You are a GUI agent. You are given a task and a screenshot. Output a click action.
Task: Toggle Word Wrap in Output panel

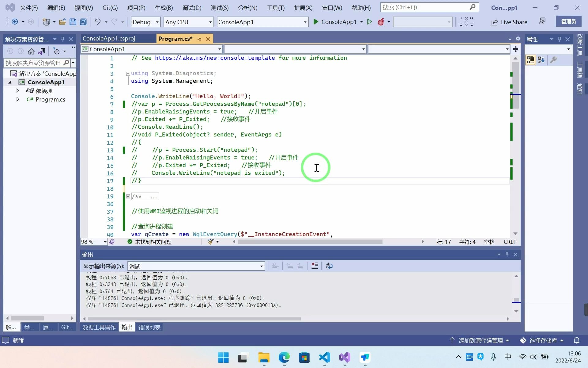(x=329, y=266)
